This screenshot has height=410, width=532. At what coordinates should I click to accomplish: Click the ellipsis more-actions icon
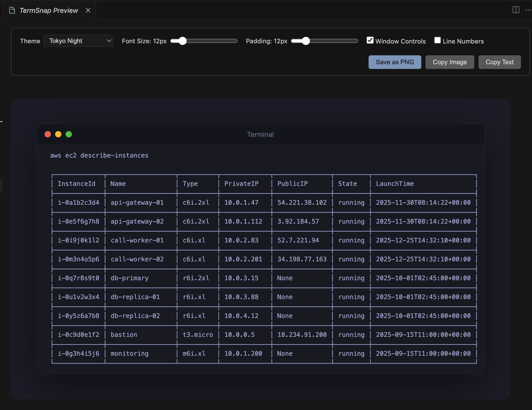[x=528, y=10]
